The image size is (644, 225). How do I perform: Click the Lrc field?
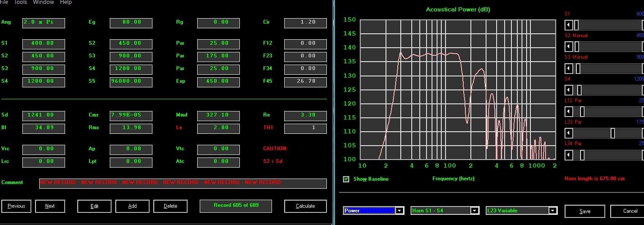(43, 162)
